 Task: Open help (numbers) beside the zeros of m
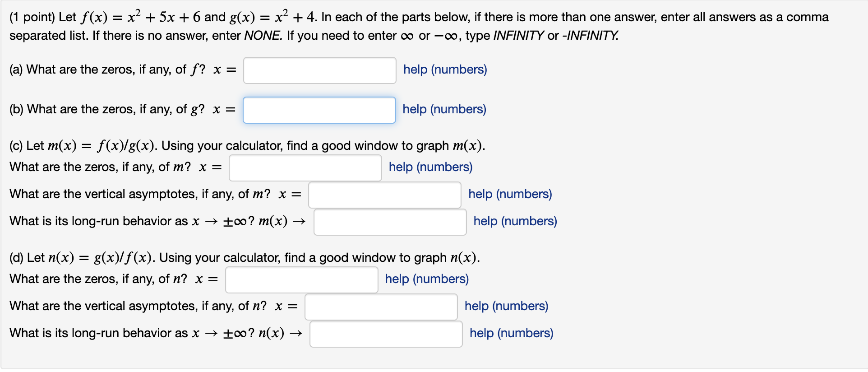[429, 167]
